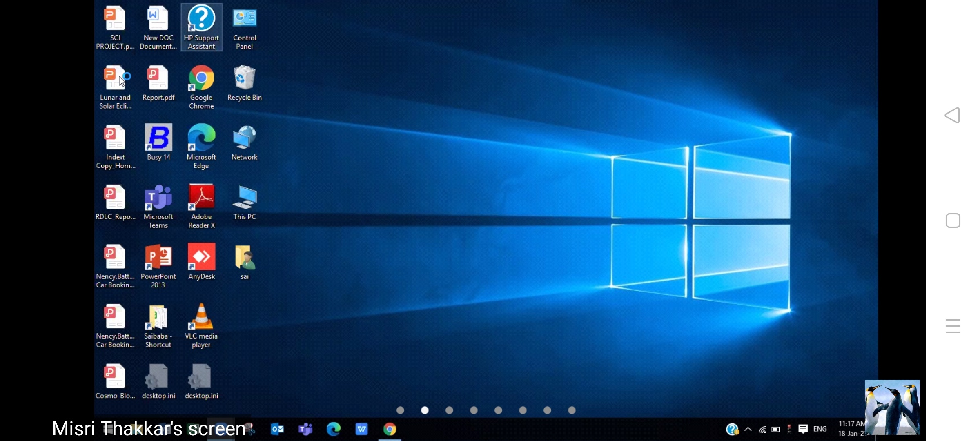Tap the penguin self-view video thumbnail
Image resolution: width=980 pixels, height=441 pixels.
892,407
